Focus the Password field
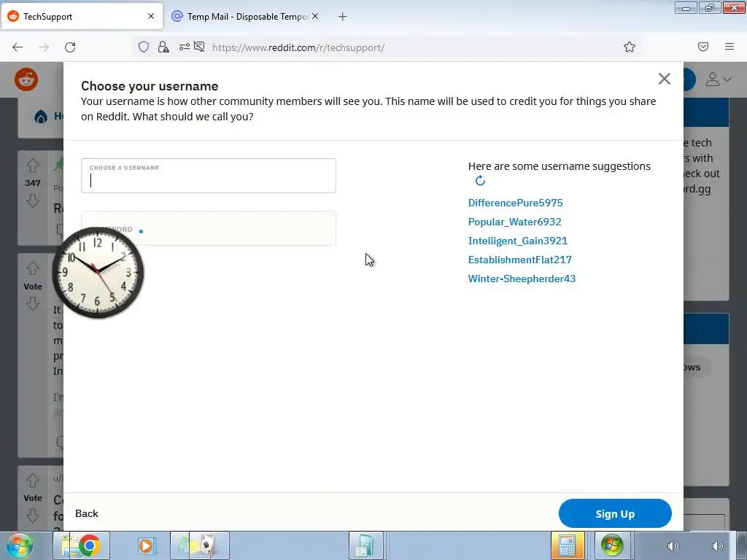Viewport: 747px width, 560px height. (x=209, y=228)
